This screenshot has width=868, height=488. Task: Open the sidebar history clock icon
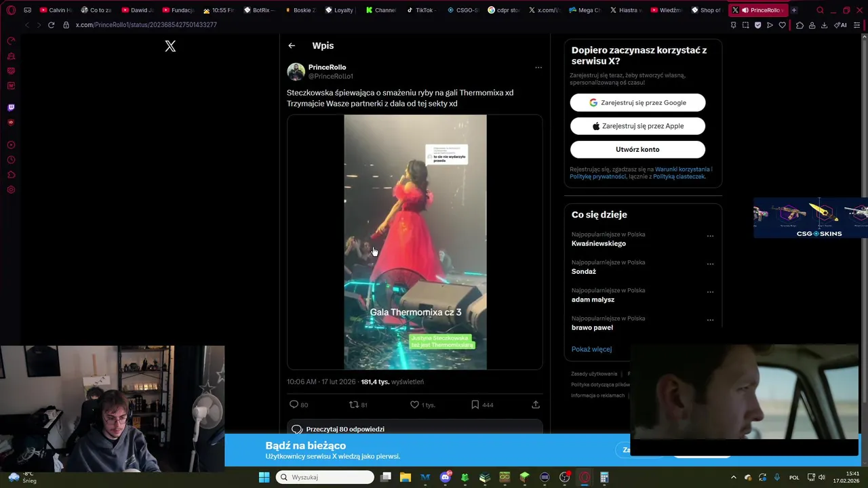11,160
